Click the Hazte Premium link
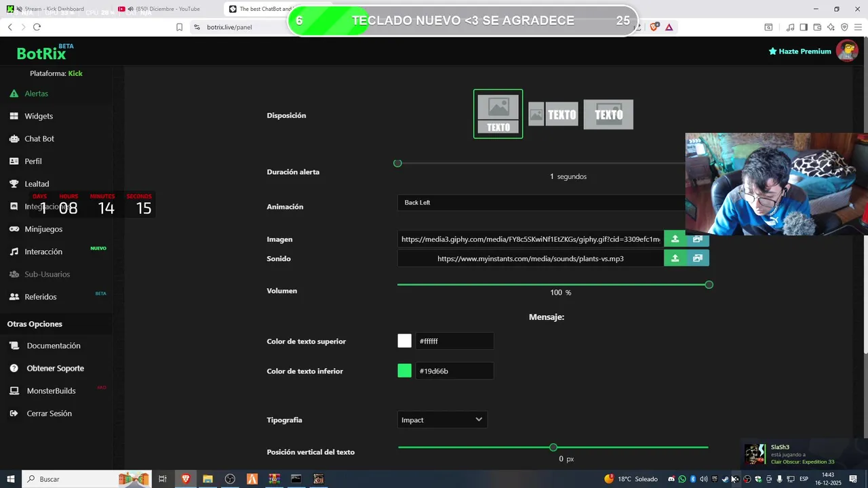The height and width of the screenshot is (488, 868). pos(800,52)
